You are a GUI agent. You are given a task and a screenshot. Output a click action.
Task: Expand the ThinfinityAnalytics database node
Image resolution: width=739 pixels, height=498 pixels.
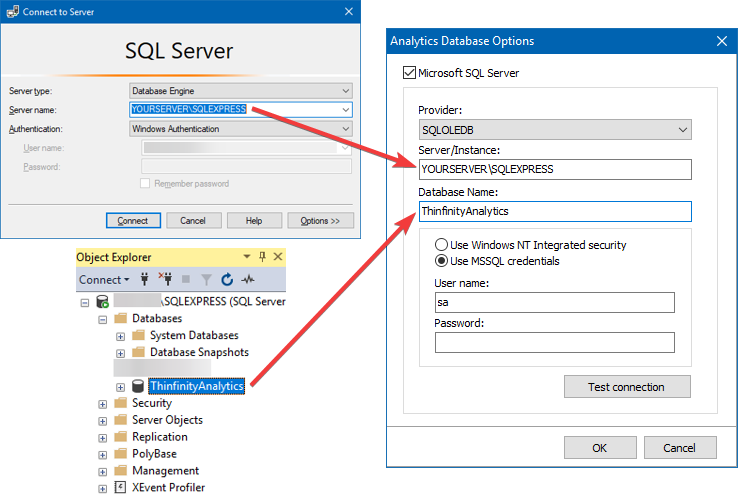tap(120, 387)
